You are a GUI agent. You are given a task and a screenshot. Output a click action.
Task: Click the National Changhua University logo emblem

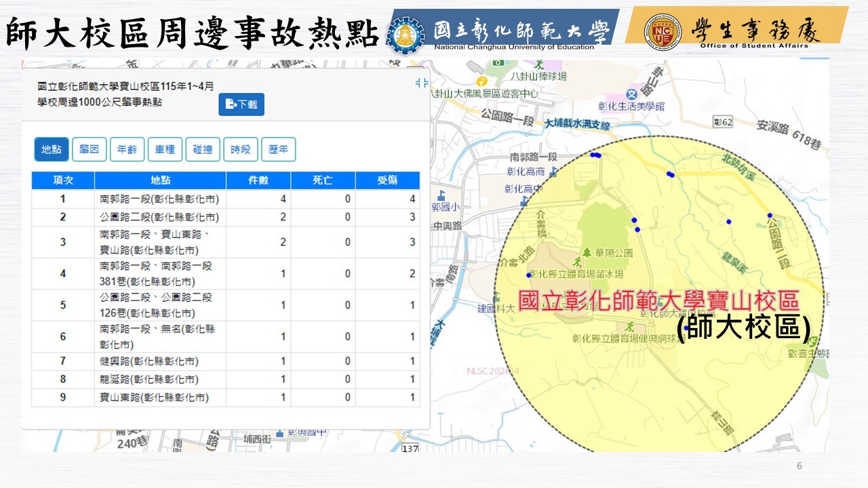[x=406, y=34]
